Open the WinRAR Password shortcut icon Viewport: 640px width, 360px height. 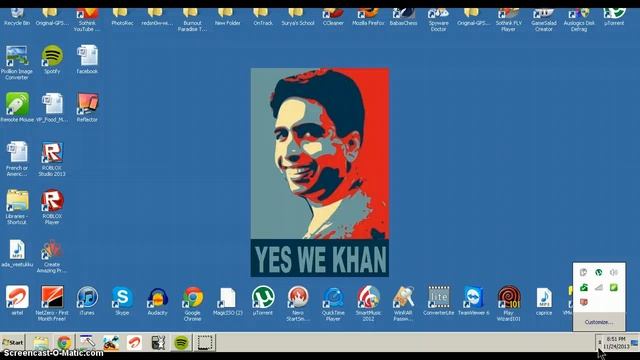[403, 304]
